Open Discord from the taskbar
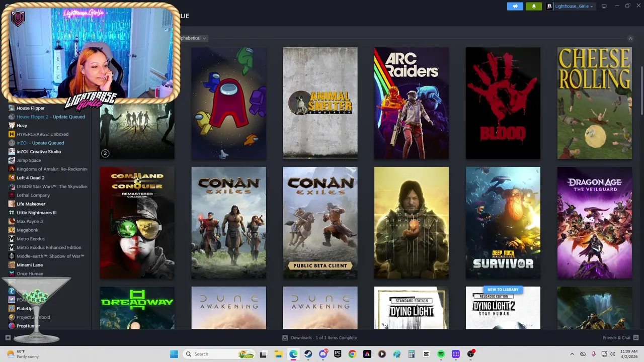The width and height of the screenshot is (644, 362). point(323,354)
